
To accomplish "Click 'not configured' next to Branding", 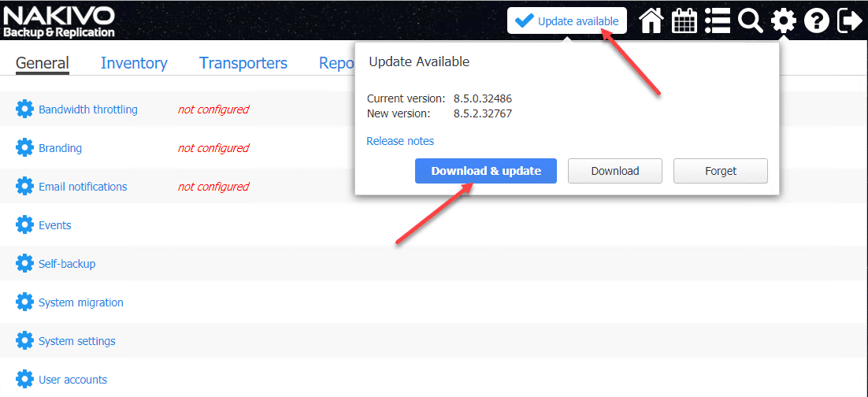I will 213,148.
